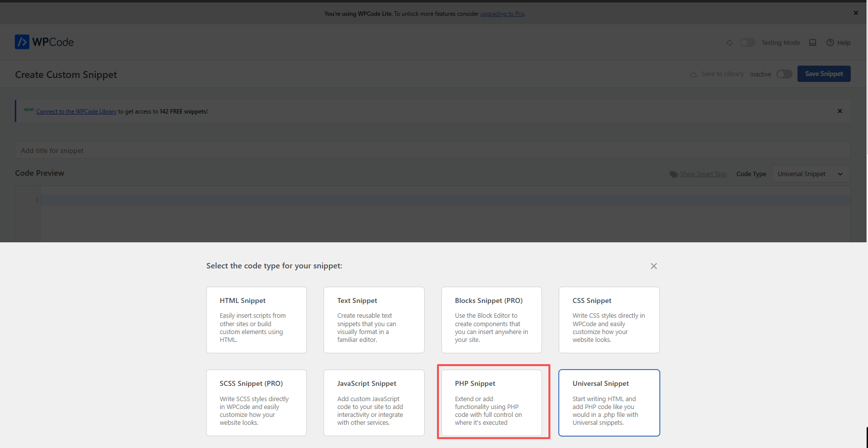Toggle the Testing Mode switch
The width and height of the screenshot is (868, 448).
pyautogui.click(x=748, y=42)
